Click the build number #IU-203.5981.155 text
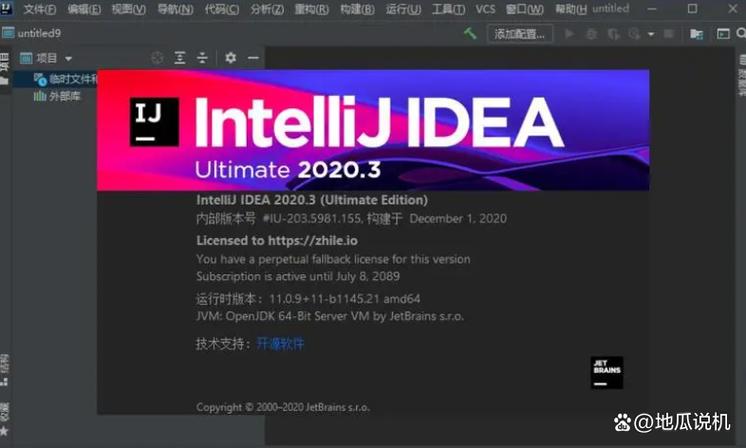This screenshot has height=448, width=746. pos(313,219)
